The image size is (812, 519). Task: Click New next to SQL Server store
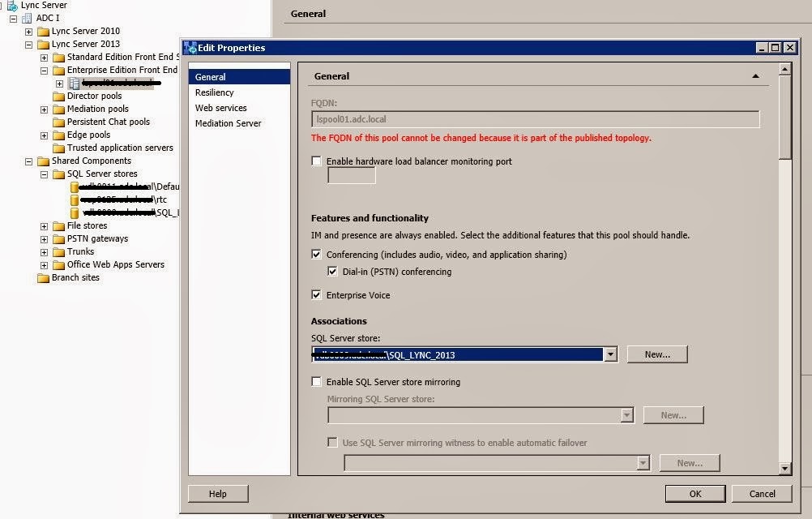click(657, 354)
